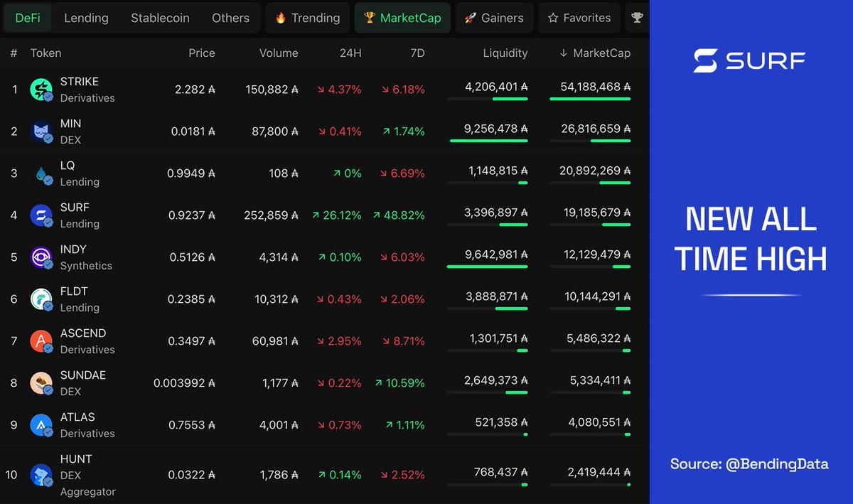
Task: Click the SURF token logo in row 4
Action: pos(41,215)
